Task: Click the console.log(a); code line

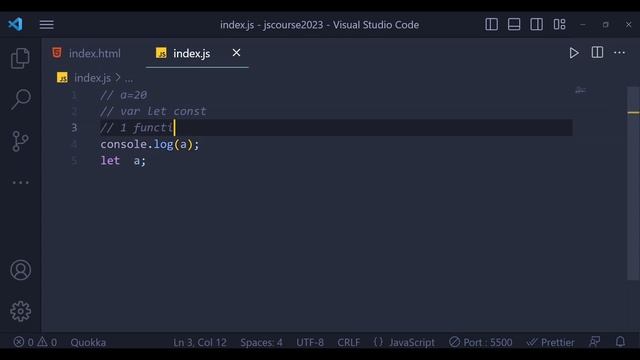Action: point(150,144)
